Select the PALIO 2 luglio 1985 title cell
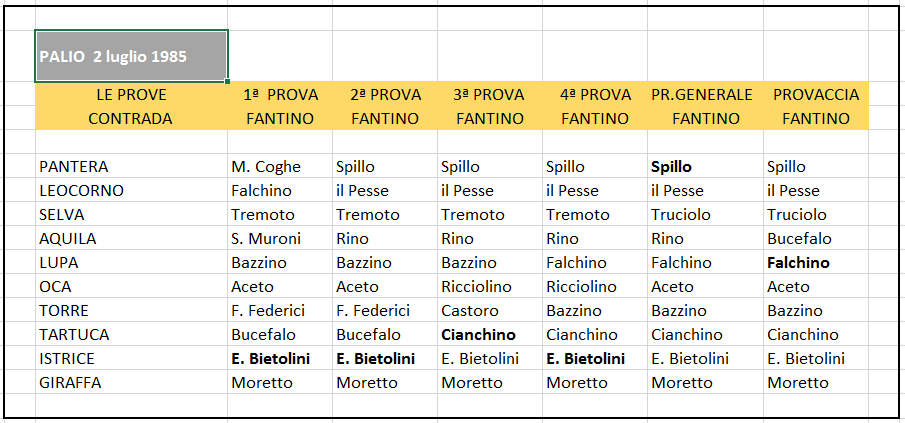The height and width of the screenshot is (423, 905). (131, 56)
